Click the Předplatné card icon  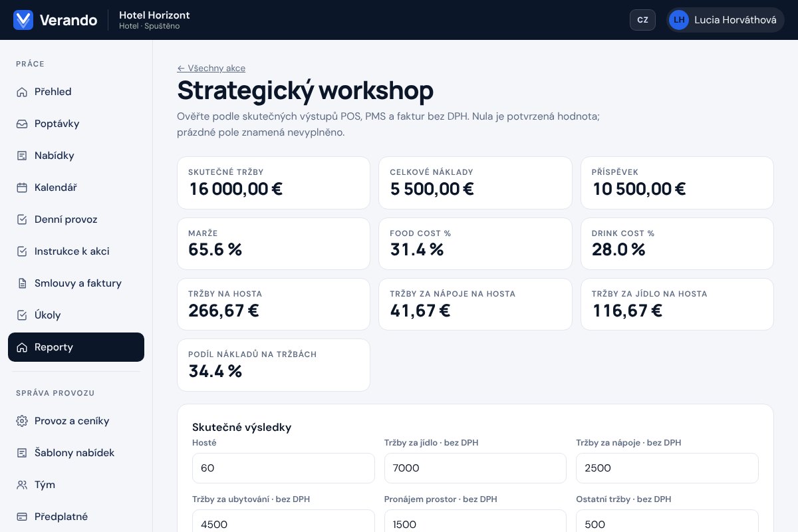[22, 517]
